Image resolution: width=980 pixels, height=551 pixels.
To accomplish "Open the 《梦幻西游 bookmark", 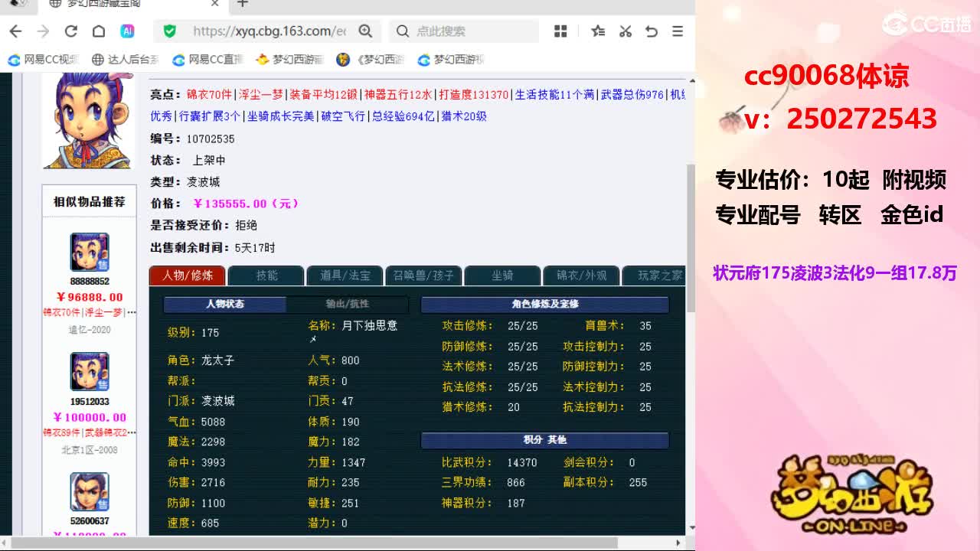I will [371, 60].
